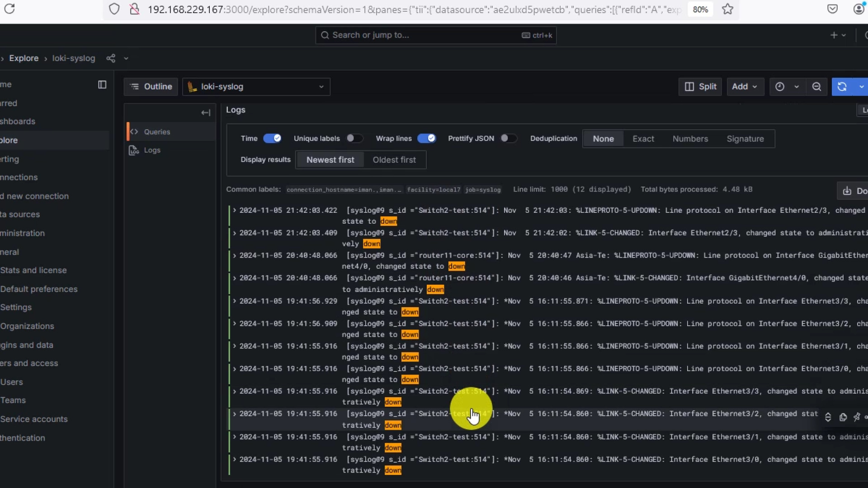Open the time picker clock icon
Screen dimensions: 868x488
tap(780, 87)
